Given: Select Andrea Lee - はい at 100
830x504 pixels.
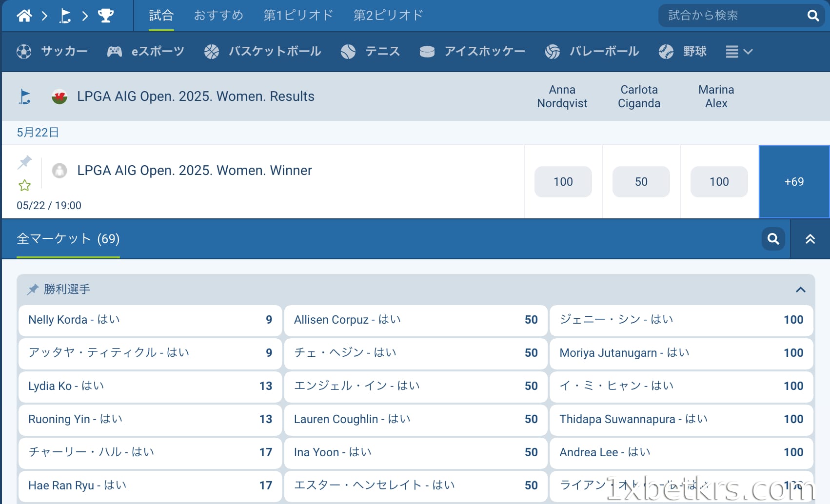Looking at the screenshot, I should (682, 453).
